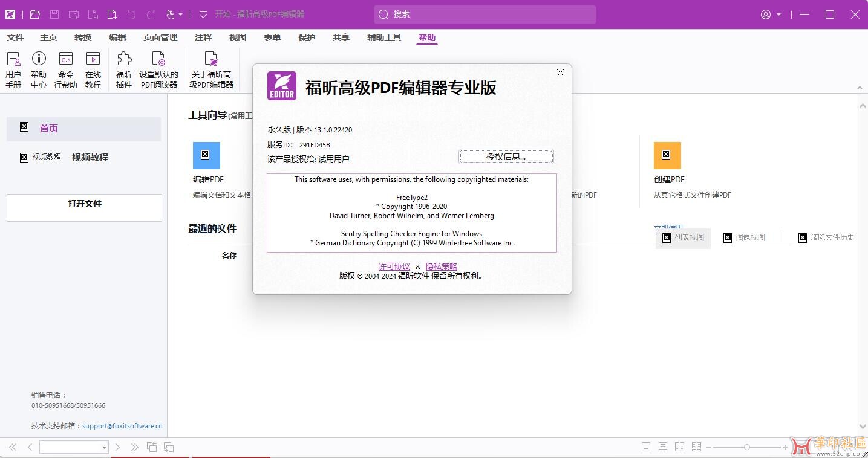
Task: Click the Save icon in quick access toolbar
Action: [54, 15]
